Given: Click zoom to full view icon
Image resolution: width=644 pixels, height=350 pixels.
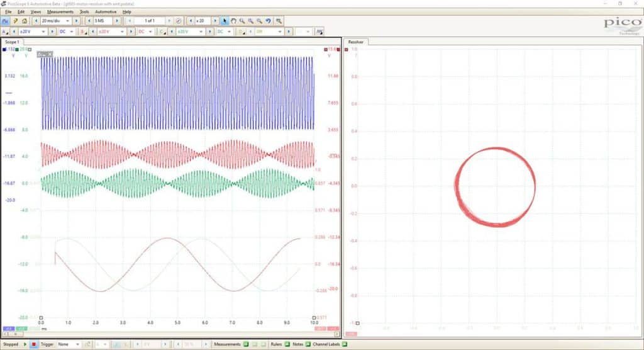Looking at the screenshot, I should click(279, 21).
